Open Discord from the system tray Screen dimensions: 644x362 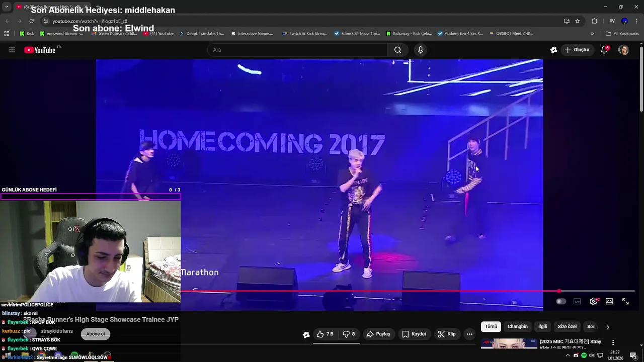pyautogui.click(x=576, y=355)
